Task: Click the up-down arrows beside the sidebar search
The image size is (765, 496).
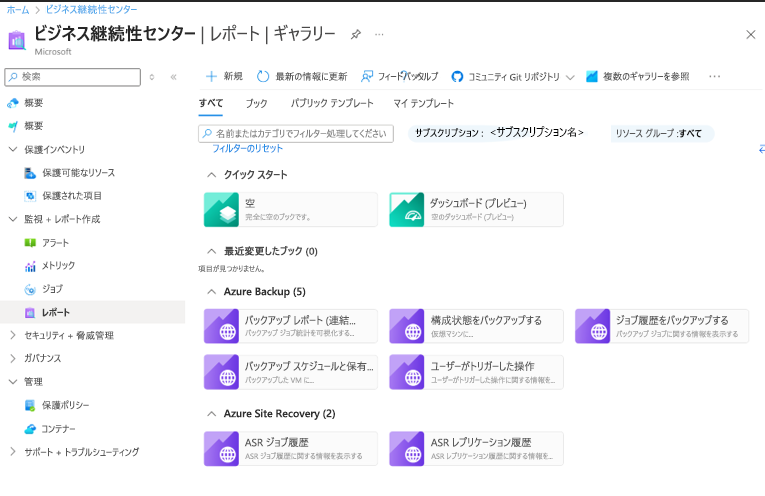Action: tap(152, 77)
